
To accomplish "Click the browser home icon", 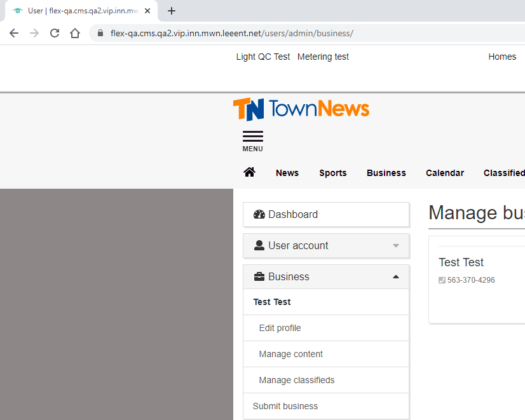I will click(75, 34).
